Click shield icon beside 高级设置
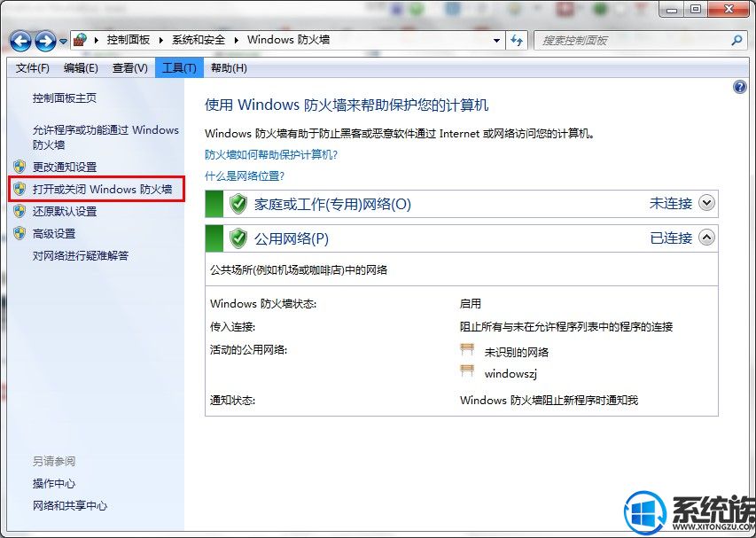Screen dimensions: 756x538 19,233
